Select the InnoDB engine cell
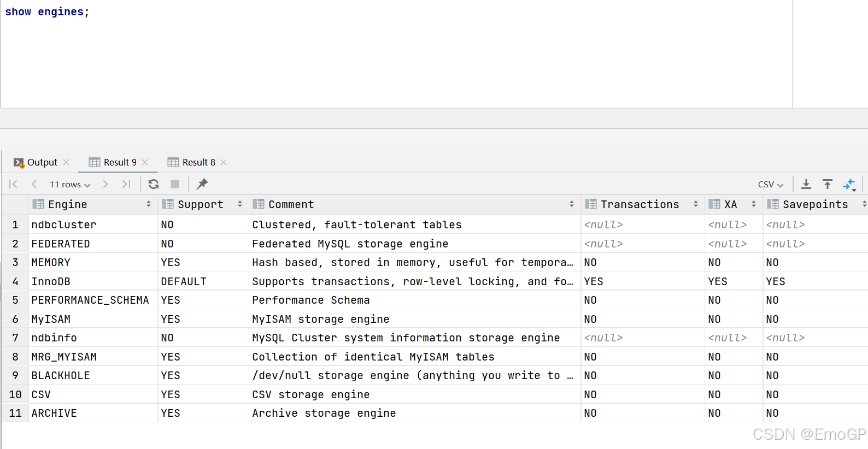This screenshot has height=449, width=868. [51, 281]
